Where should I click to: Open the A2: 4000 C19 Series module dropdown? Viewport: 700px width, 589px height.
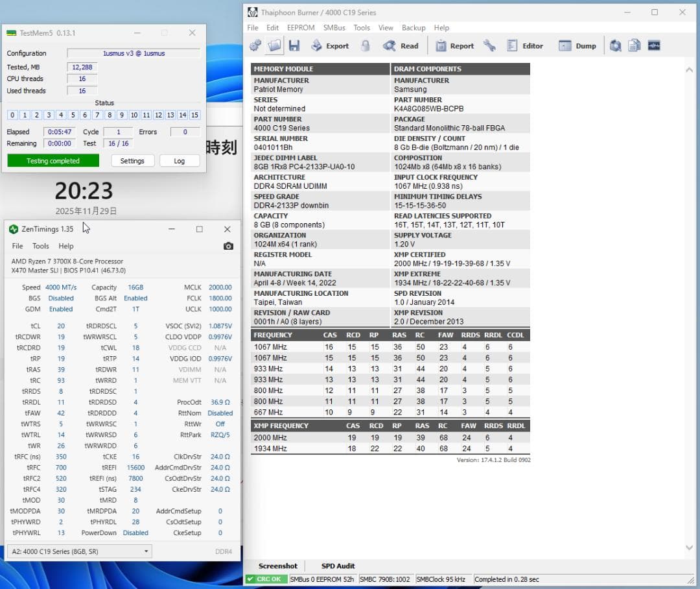80,551
